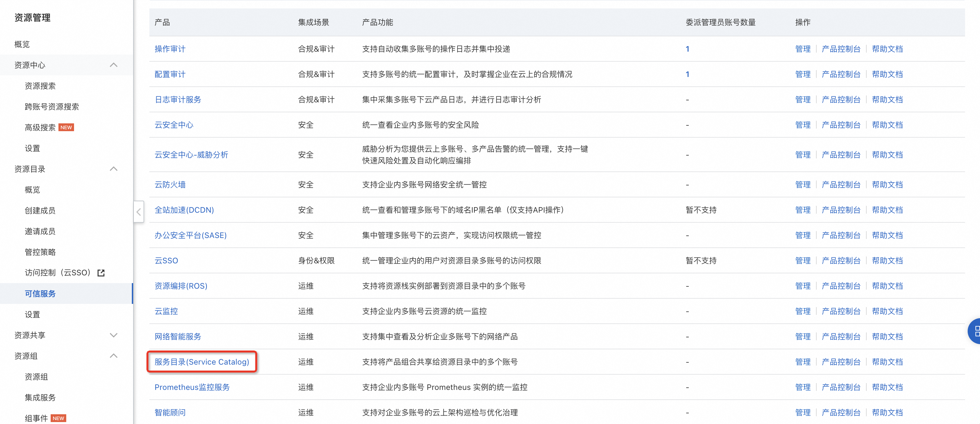Open 跨账号资源搜索 menu item
This screenshot has width=980, height=424.
click(x=52, y=106)
